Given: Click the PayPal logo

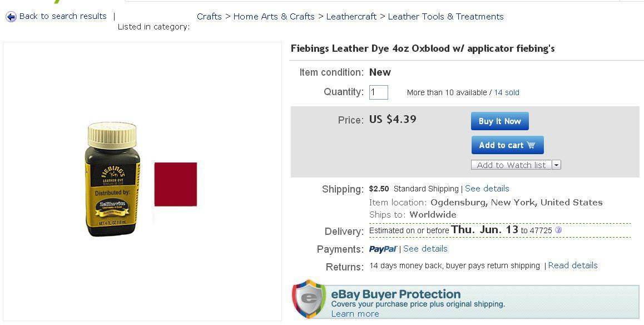Looking at the screenshot, I should coord(383,249).
